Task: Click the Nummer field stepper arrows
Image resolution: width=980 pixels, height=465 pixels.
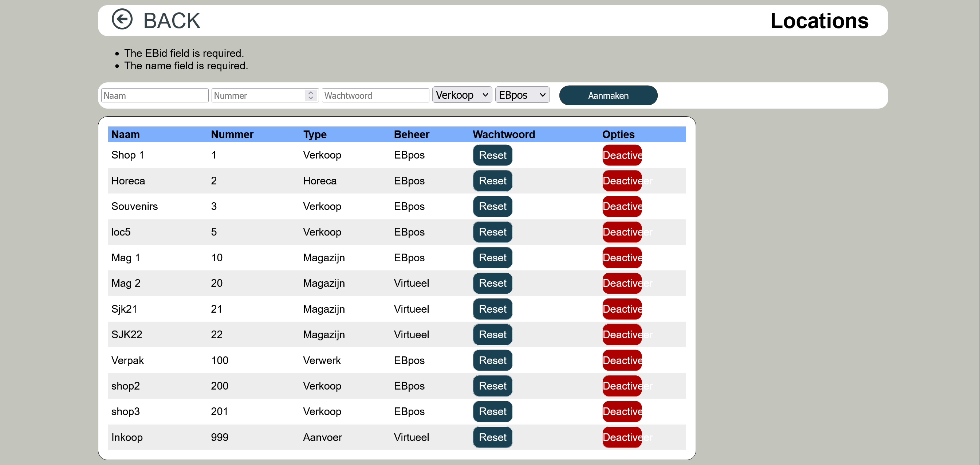Action: [311, 95]
